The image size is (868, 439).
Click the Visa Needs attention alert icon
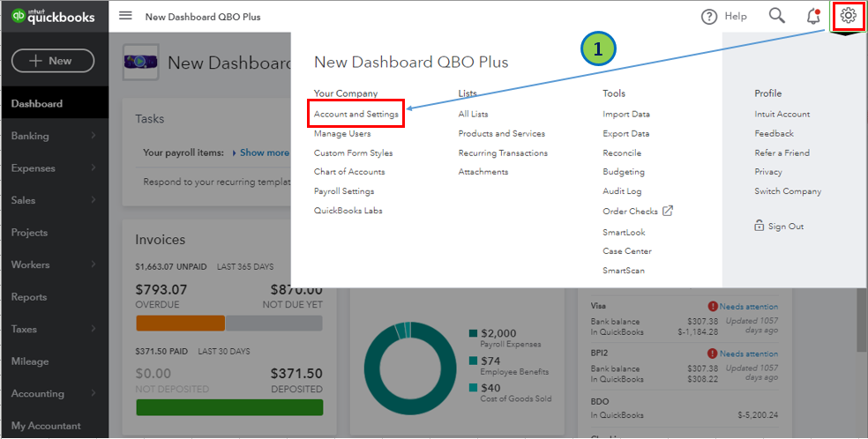coord(713,306)
